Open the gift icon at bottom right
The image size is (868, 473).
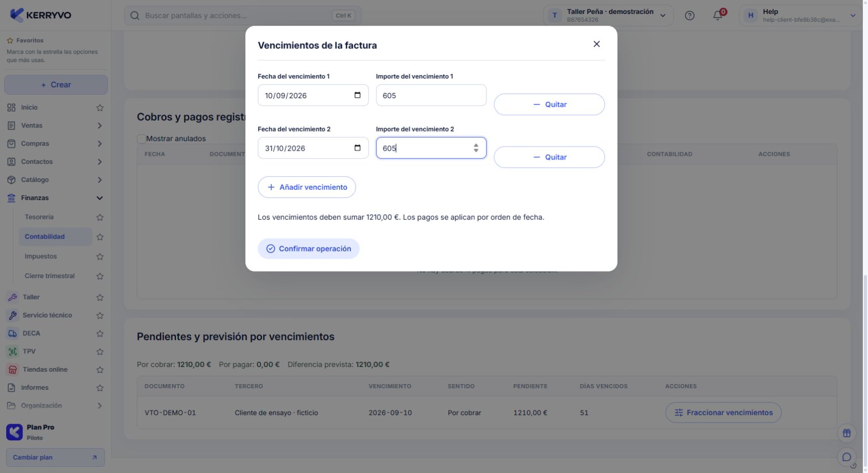(x=847, y=432)
